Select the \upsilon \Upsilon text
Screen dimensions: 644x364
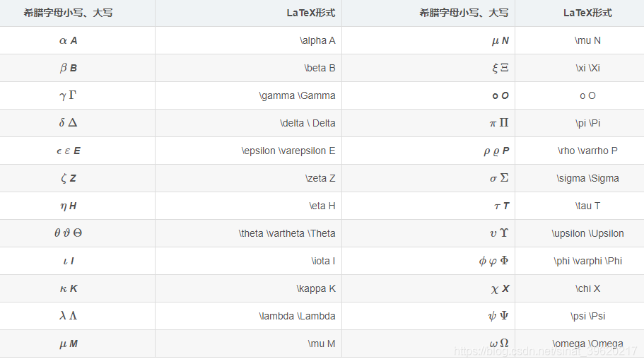(587, 233)
